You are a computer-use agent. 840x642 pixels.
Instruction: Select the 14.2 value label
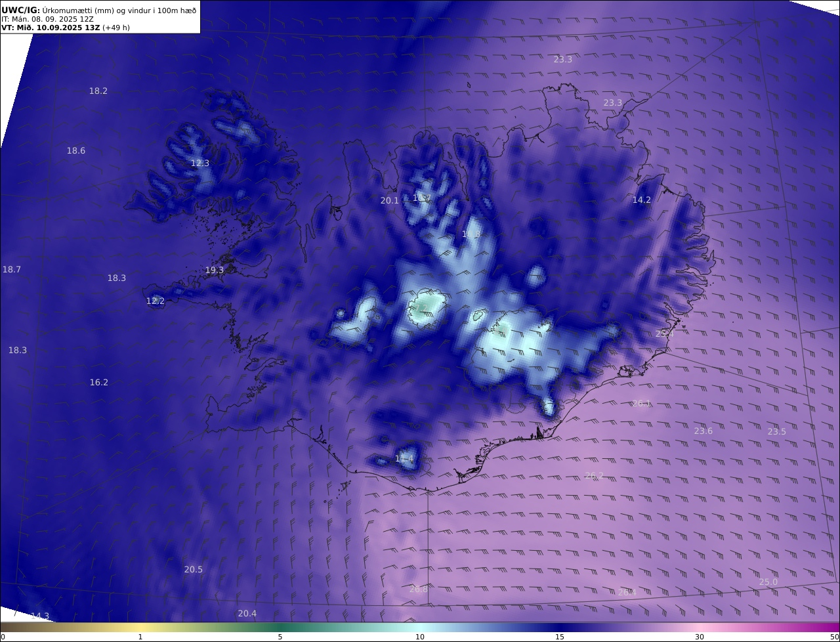(641, 200)
